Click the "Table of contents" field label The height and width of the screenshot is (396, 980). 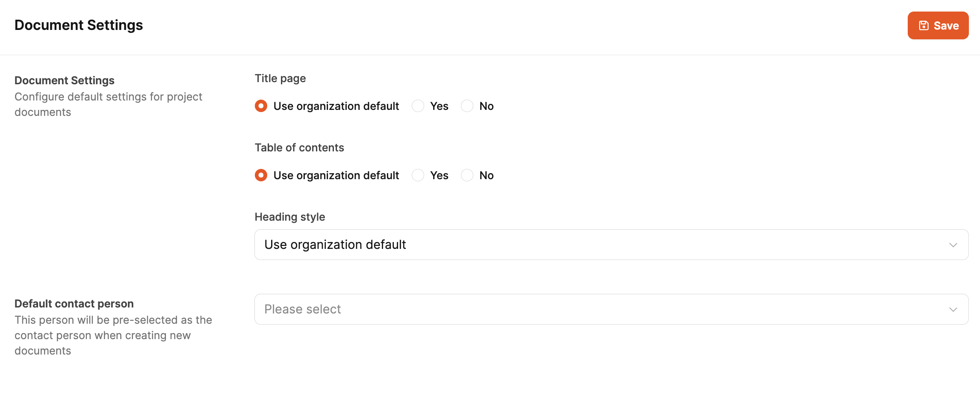point(299,148)
